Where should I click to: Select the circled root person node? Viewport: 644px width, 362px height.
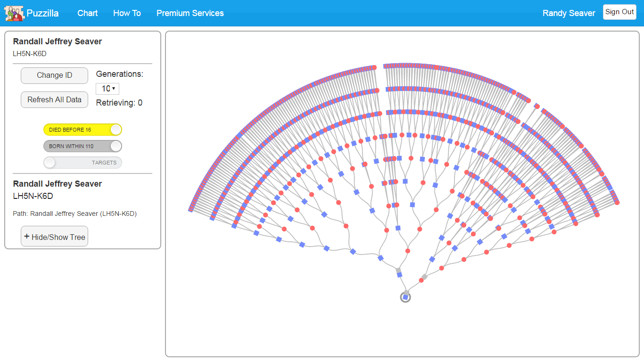(x=405, y=297)
